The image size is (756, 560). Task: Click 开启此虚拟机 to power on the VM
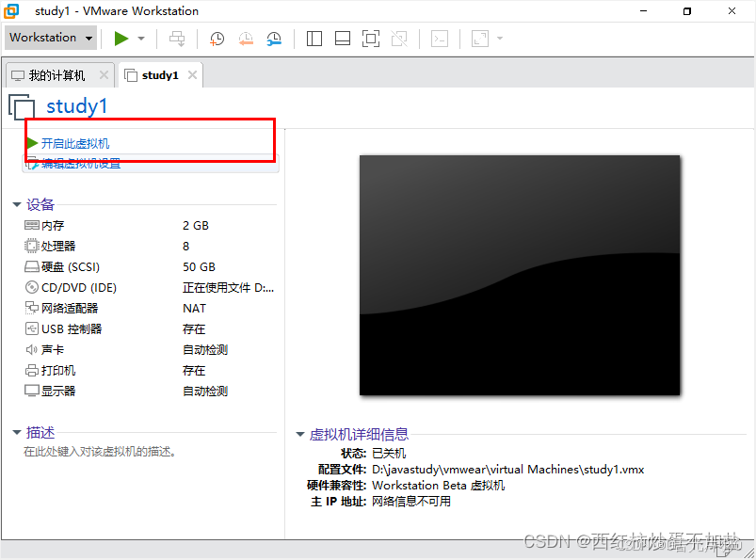[74, 144]
